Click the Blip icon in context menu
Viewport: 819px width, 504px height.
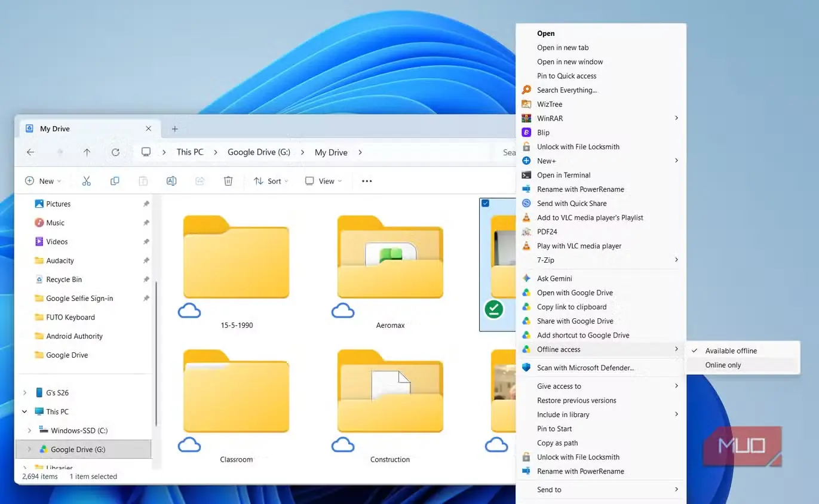[x=526, y=133]
